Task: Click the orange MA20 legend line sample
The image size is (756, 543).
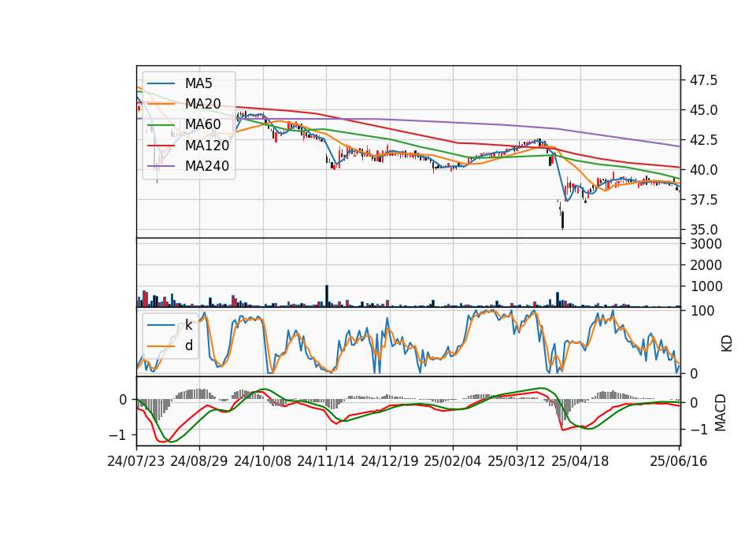Action: [161, 104]
